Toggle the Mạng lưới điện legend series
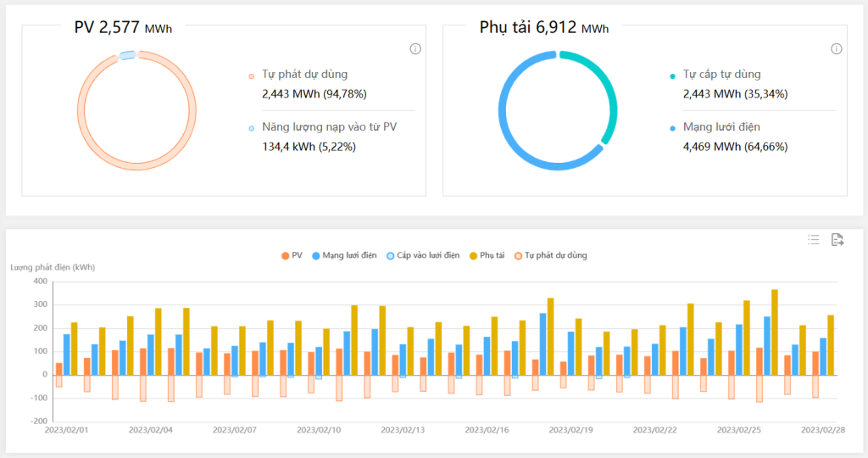 click(344, 255)
